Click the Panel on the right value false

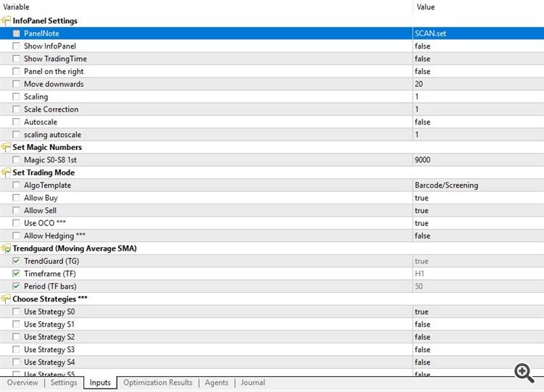pos(423,72)
